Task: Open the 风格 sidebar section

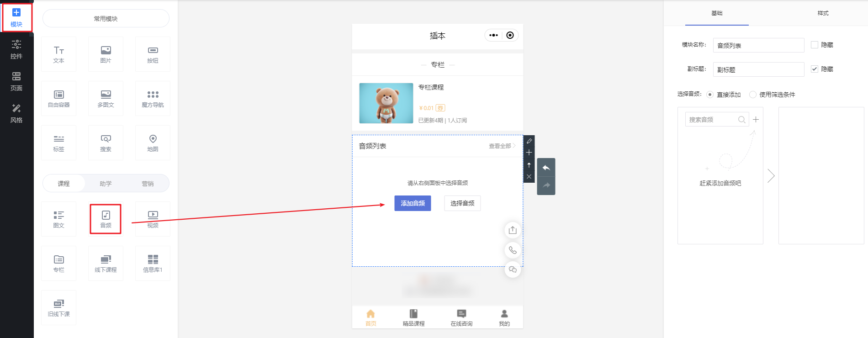Action: pos(16,114)
